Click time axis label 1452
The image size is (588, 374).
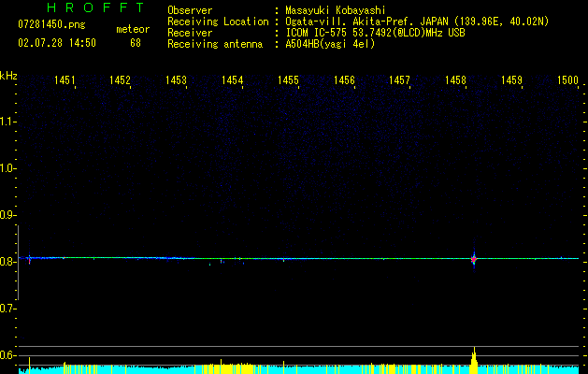[120, 79]
